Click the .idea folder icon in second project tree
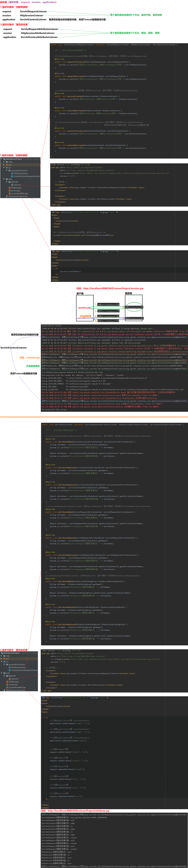 click(4, 656)
